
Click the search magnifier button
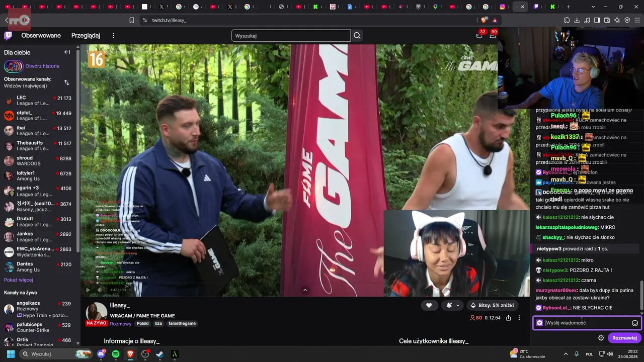point(357,36)
